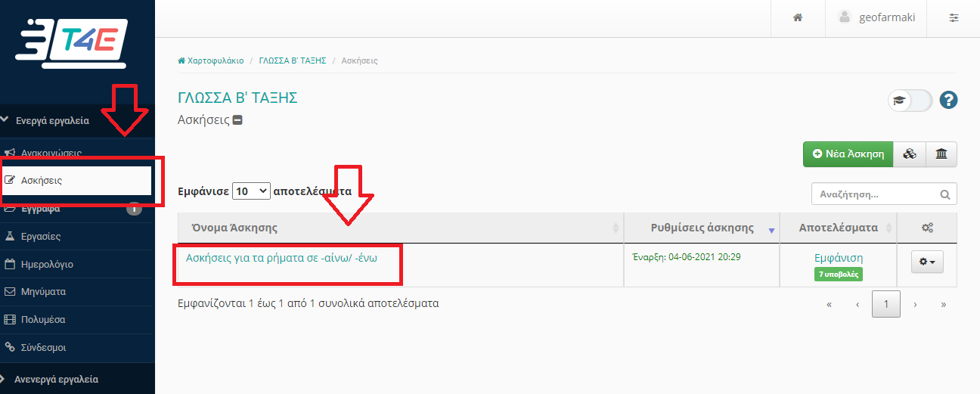
Task: Collapse exercises with the minus icon
Action: (x=237, y=120)
